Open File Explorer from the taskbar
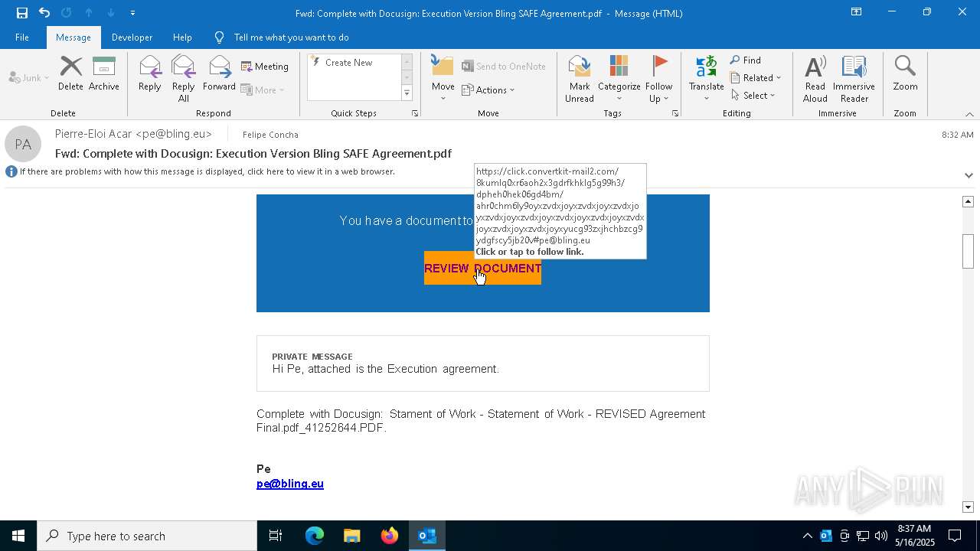Screen dimensions: 980x551 coord(351,536)
